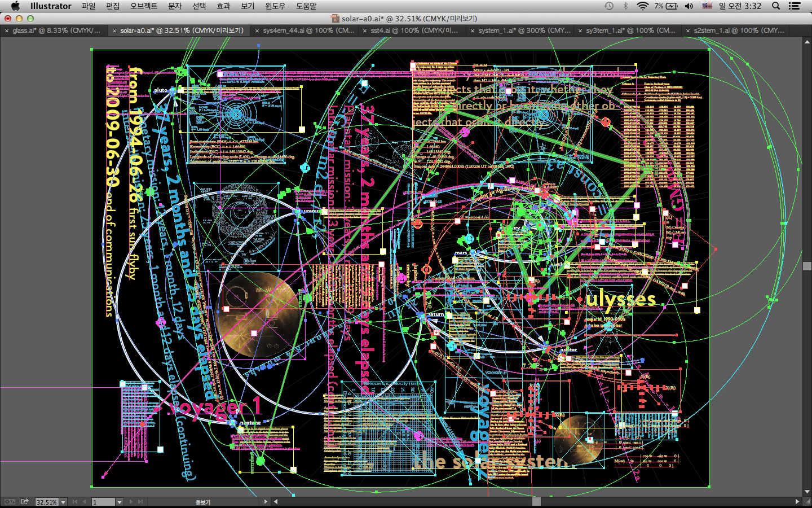Open the 윈도우 menu
Screen dimensions: 812x508
pyautogui.click(x=275, y=6)
